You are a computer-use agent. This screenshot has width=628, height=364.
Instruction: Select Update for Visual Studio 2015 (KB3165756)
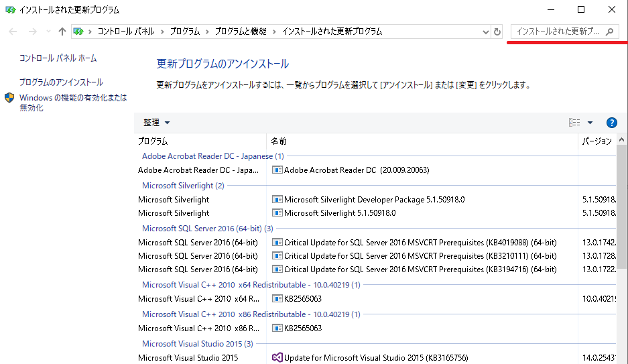tap(376, 357)
